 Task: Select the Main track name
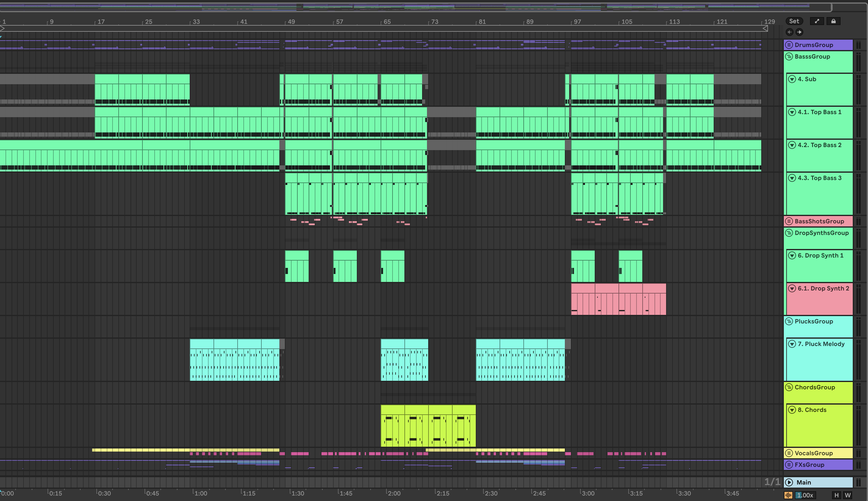click(x=804, y=482)
